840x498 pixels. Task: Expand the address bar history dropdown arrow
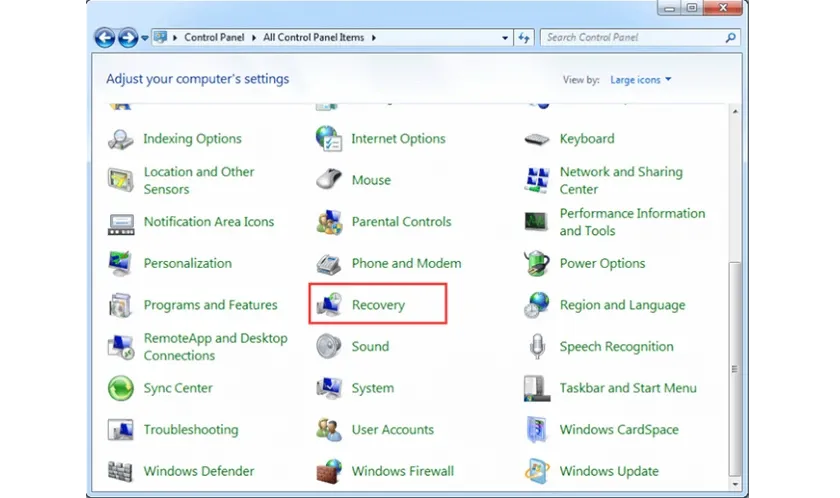[505, 38]
